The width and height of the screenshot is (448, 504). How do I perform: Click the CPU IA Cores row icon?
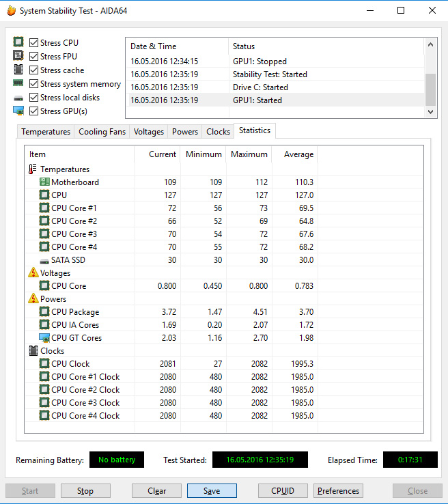(x=44, y=324)
